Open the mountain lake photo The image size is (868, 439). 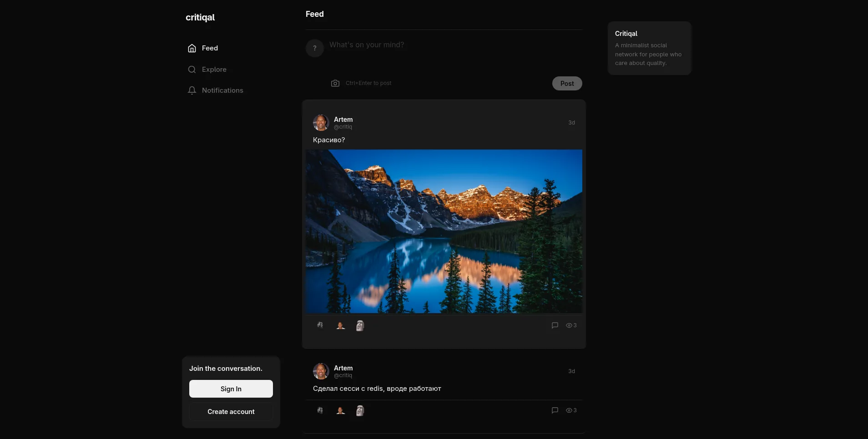pos(444,231)
